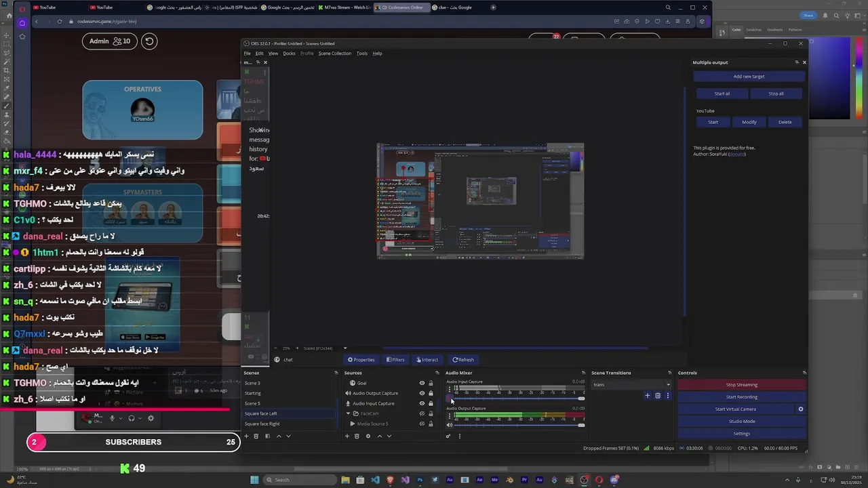Select Square face Right scene

[289, 424]
